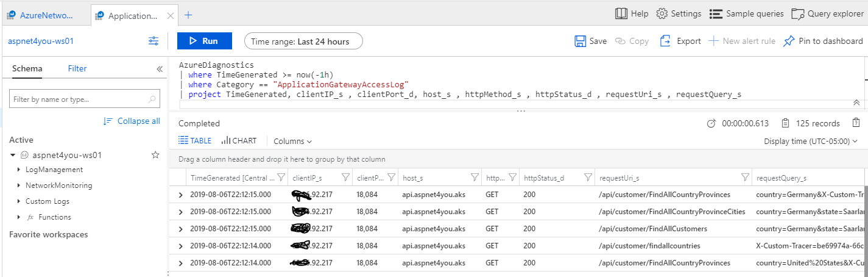
Task: Filter the TimeGenerated column
Action: coord(281,178)
